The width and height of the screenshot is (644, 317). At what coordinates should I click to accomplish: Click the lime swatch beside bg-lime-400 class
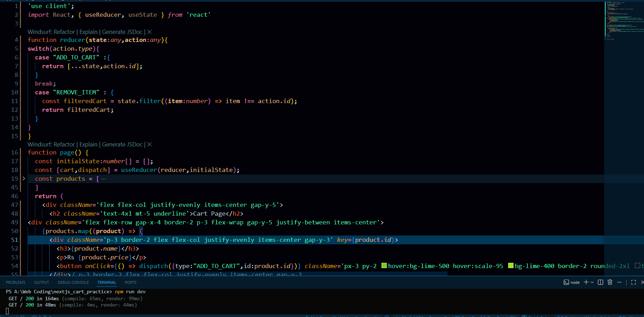511,266
